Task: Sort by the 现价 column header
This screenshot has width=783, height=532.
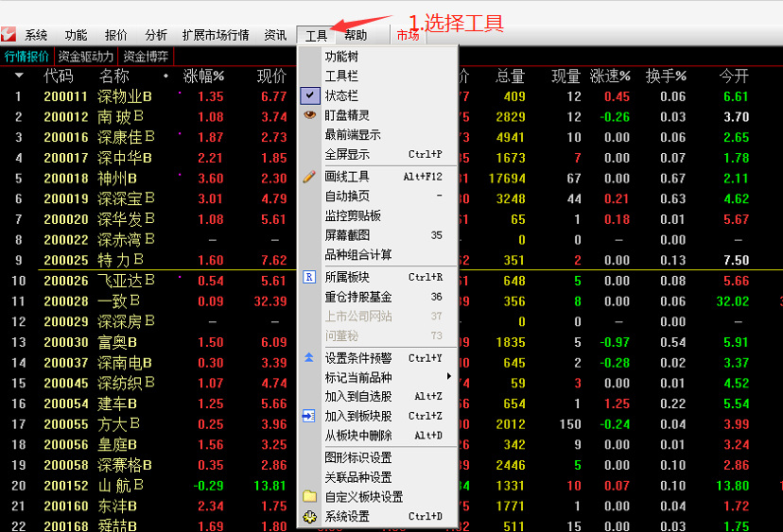Action: pos(271,76)
